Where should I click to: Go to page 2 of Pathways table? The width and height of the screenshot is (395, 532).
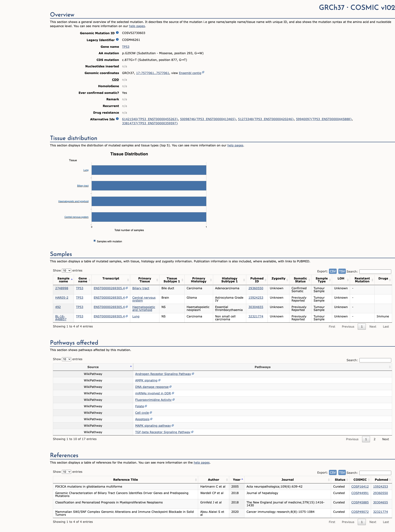374,439
